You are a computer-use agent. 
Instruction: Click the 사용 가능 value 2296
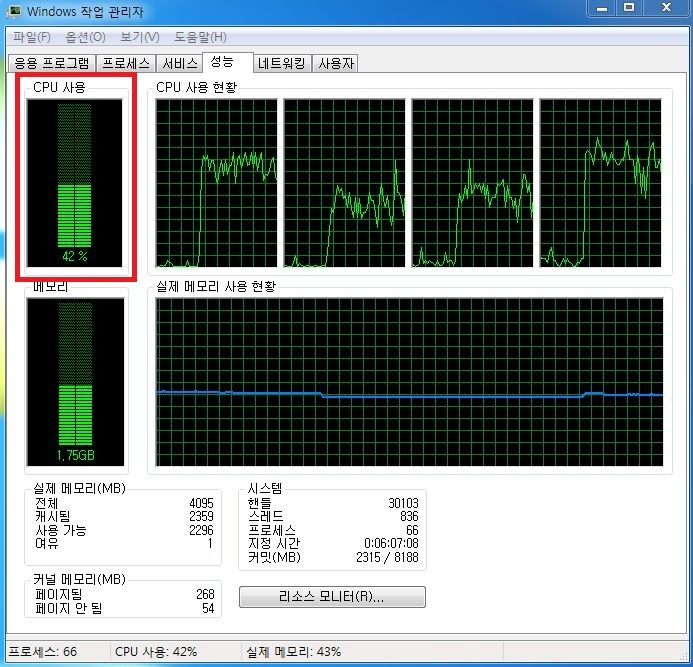point(201,530)
